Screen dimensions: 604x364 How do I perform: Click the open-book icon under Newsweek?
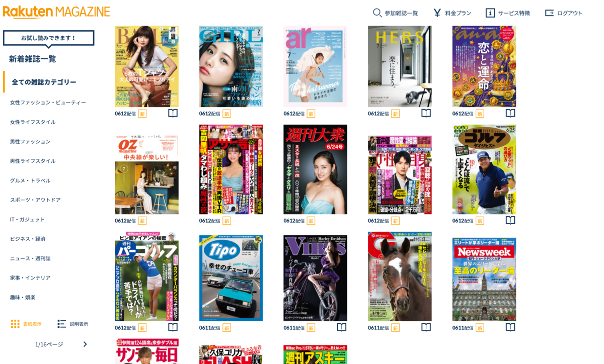(510, 327)
